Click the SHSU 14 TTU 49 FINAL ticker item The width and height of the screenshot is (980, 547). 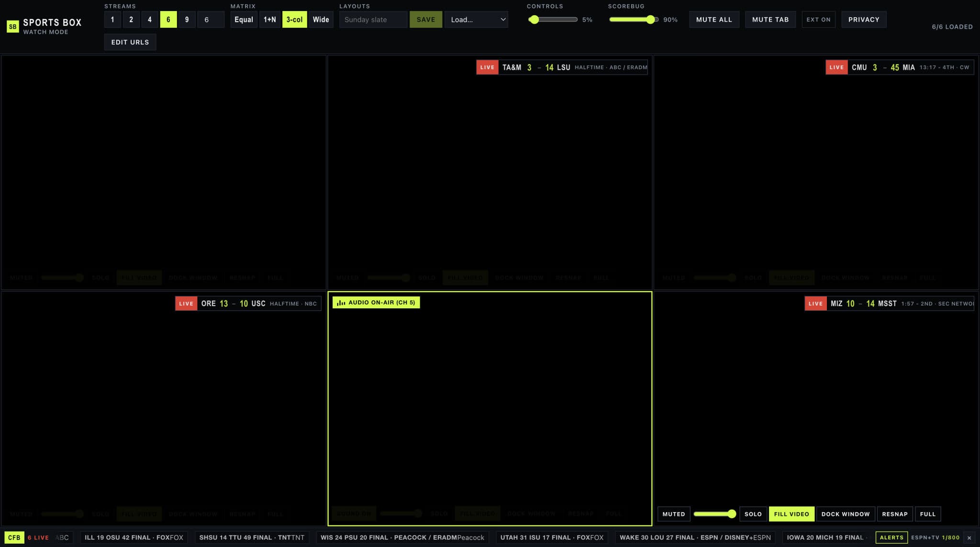252,537
